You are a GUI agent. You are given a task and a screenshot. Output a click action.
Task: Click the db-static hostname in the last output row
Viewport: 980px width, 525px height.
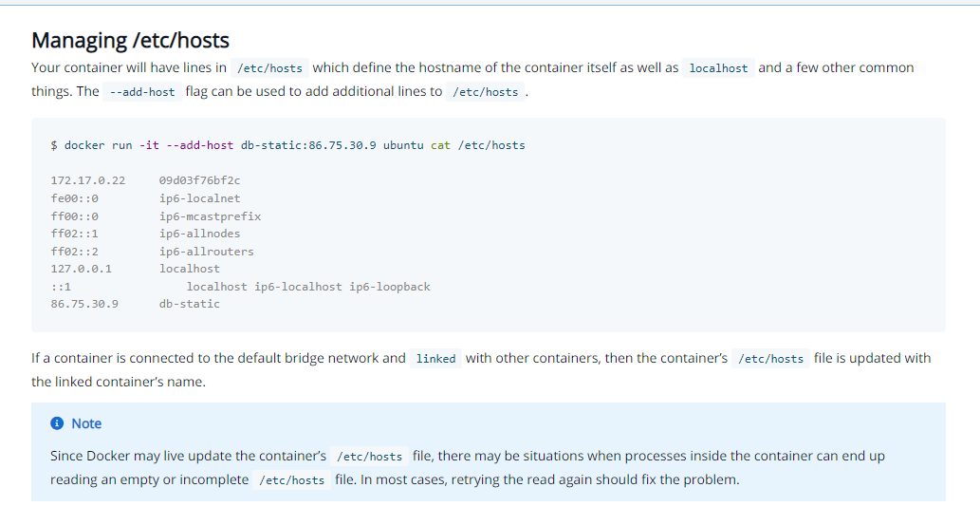point(189,304)
